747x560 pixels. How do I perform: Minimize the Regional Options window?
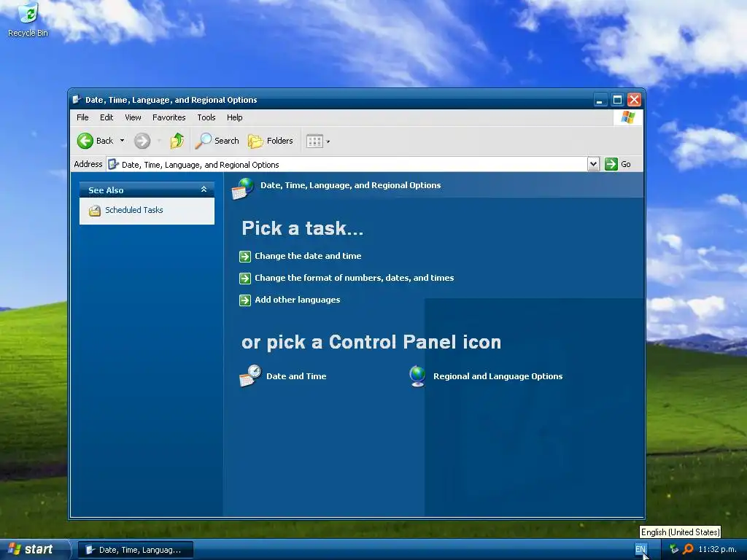point(600,100)
